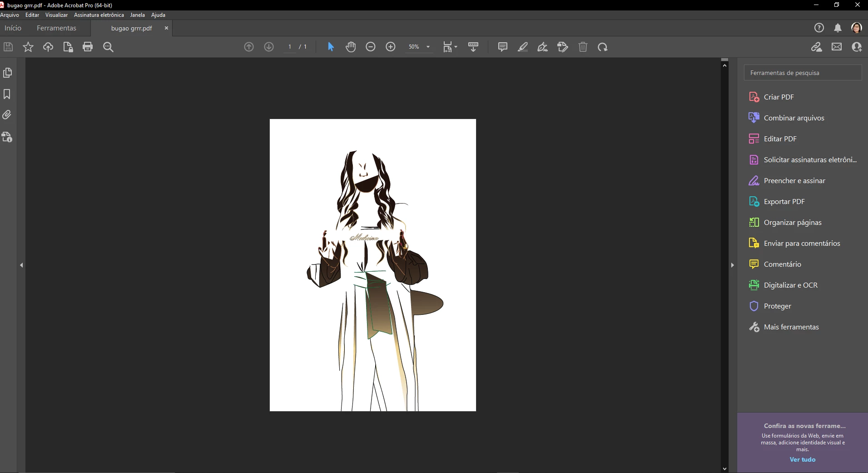Open the help question mark
Viewport: 868px width, 473px height.
(819, 28)
